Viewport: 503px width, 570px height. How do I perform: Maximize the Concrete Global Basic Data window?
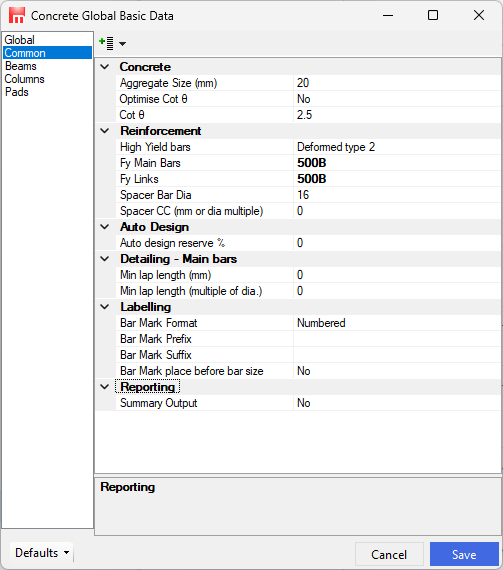click(x=433, y=15)
